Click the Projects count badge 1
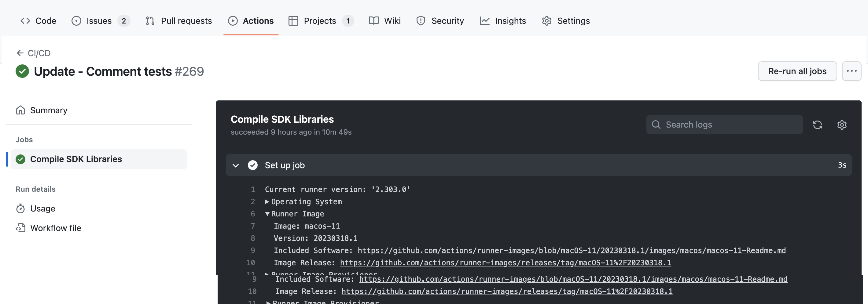Image resolution: width=868 pixels, height=304 pixels. click(x=348, y=21)
